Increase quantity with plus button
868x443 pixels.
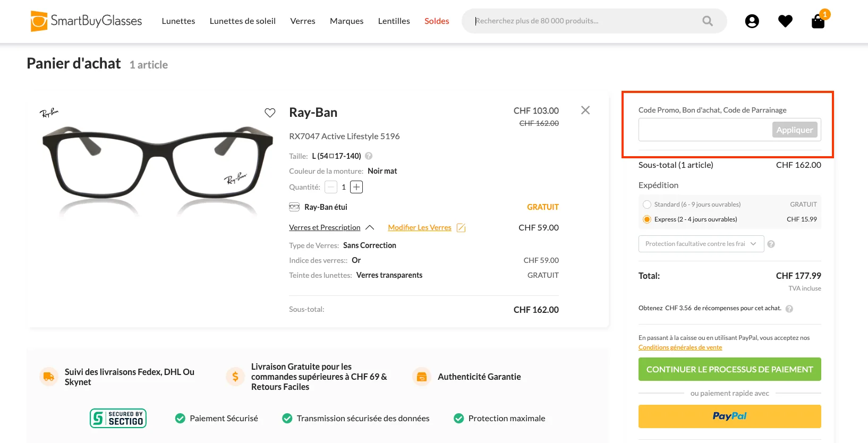coord(356,187)
